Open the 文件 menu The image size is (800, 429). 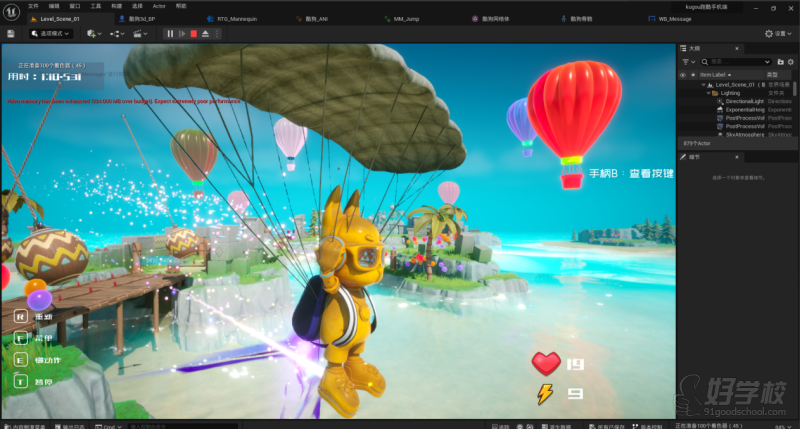(33, 5)
